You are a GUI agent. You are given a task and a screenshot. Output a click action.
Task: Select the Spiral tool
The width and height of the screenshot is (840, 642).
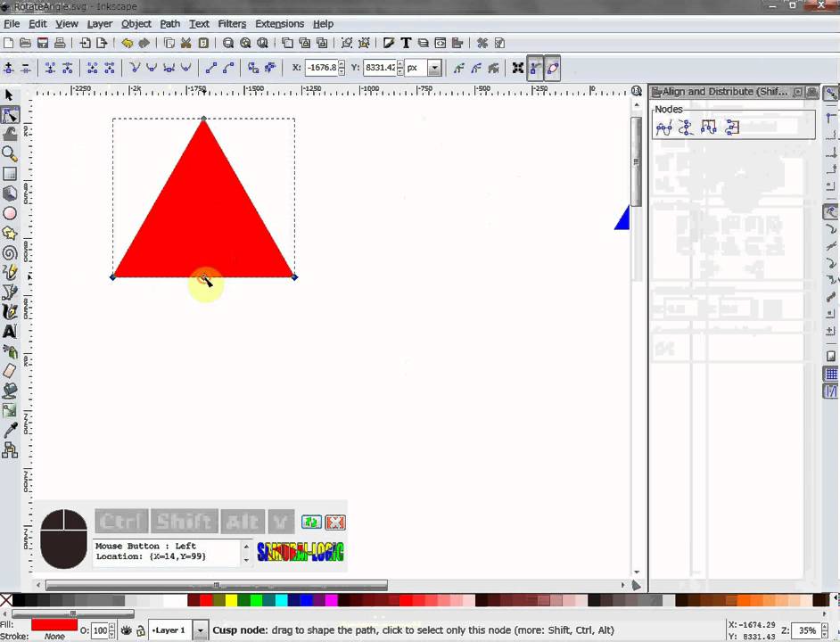(x=10, y=253)
